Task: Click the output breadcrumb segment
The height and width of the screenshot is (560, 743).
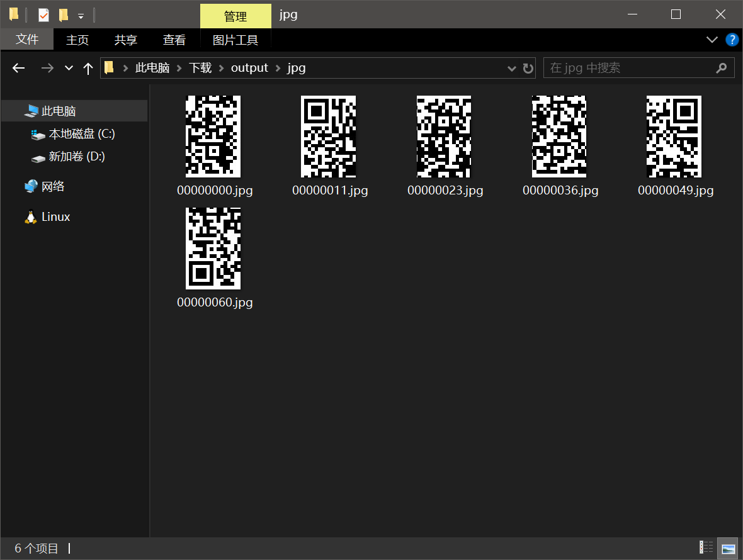Action: click(249, 68)
